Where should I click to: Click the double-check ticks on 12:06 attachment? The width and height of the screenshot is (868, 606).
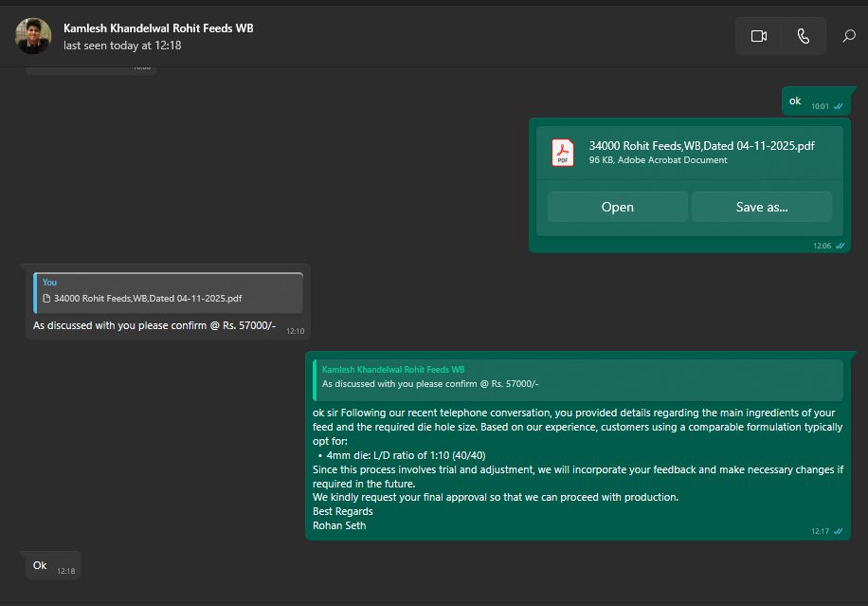tap(839, 246)
